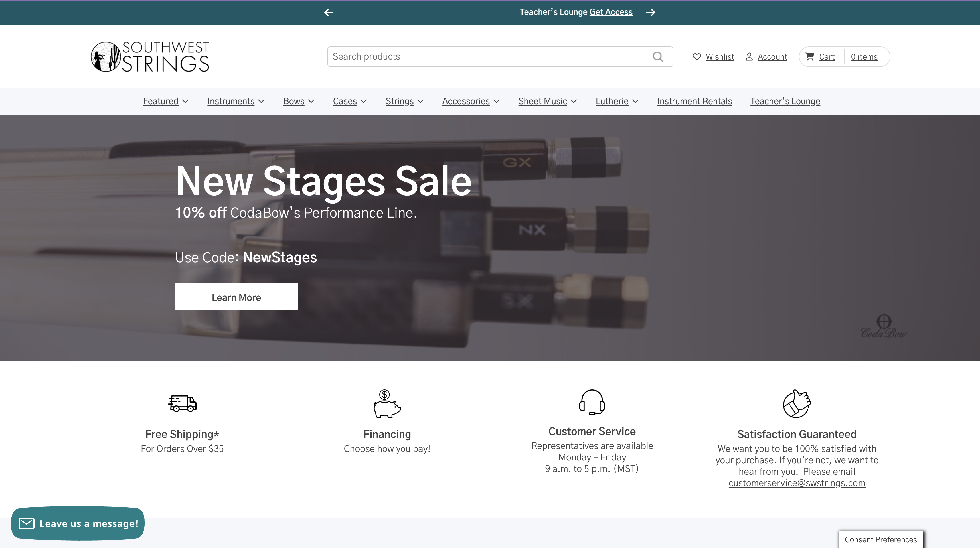Email customerservice@swstrings.com link

(x=797, y=483)
